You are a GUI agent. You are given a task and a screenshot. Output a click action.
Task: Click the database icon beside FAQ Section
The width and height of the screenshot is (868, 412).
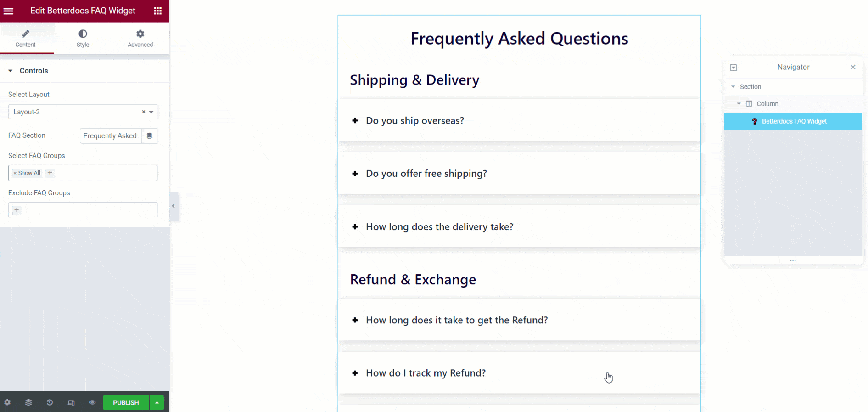pos(150,135)
